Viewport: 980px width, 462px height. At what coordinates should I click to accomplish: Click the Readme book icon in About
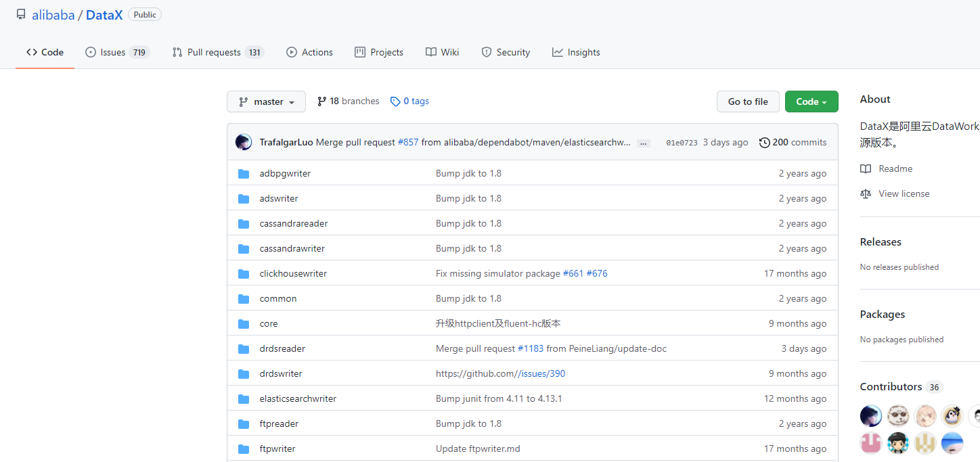(x=866, y=169)
